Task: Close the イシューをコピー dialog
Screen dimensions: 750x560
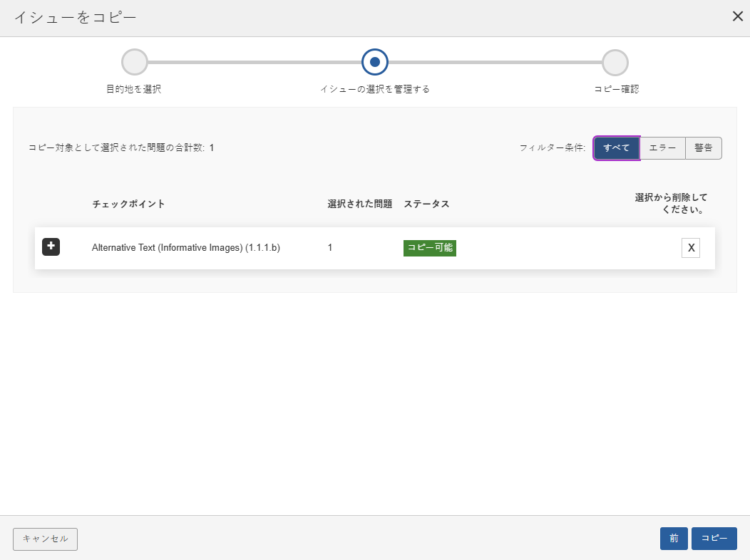Action: (737, 16)
